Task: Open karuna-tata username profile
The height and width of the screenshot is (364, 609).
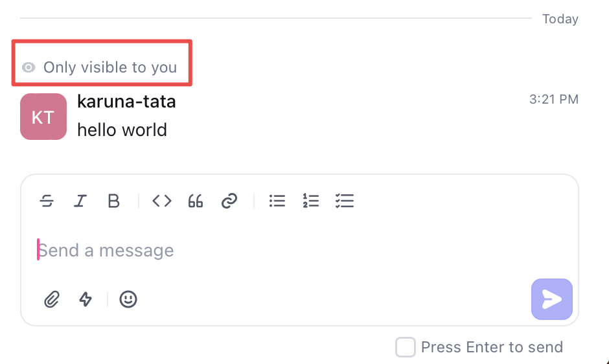Action: click(126, 102)
